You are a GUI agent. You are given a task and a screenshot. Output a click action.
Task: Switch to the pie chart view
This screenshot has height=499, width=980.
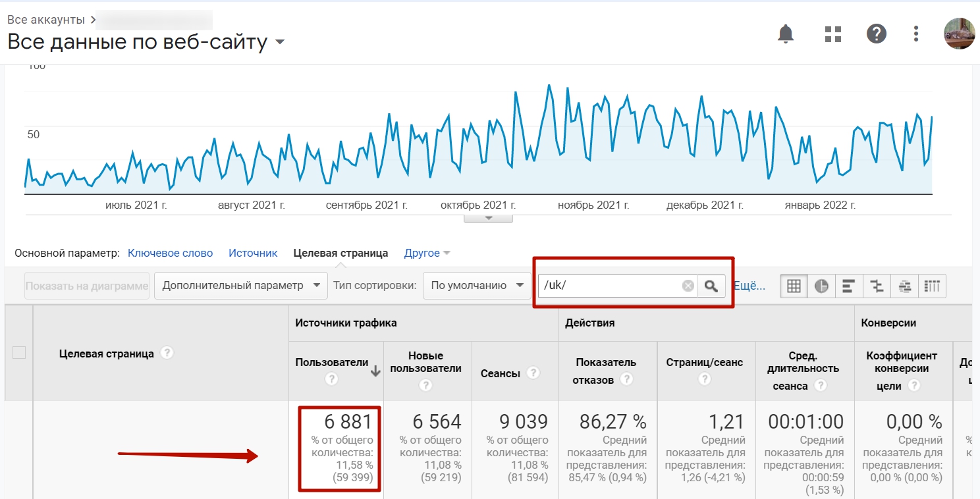[821, 286]
